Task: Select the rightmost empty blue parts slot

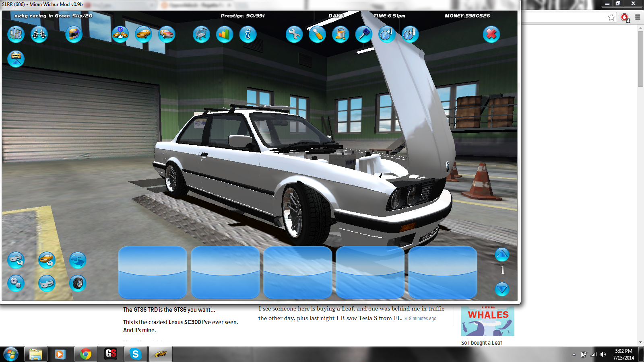Action: 443,272
